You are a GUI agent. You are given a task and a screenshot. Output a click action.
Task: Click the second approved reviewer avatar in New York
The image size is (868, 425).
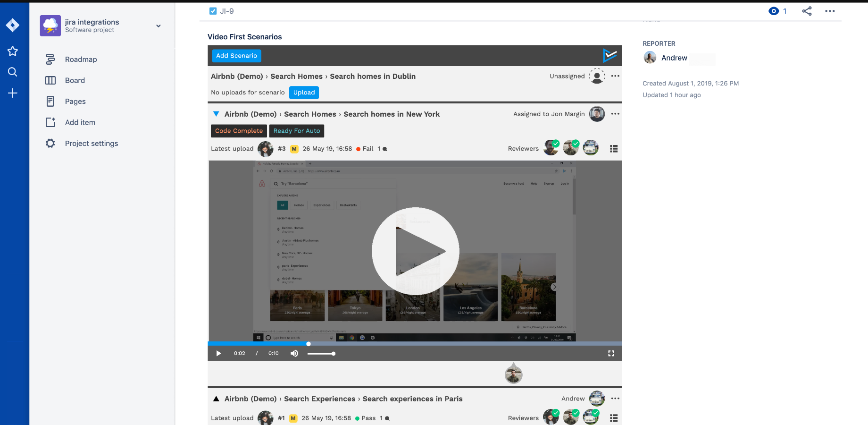click(x=571, y=148)
